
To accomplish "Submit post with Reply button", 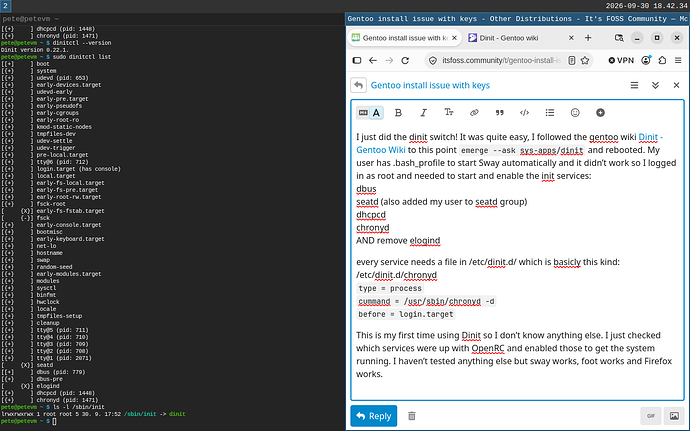I will pos(374,416).
